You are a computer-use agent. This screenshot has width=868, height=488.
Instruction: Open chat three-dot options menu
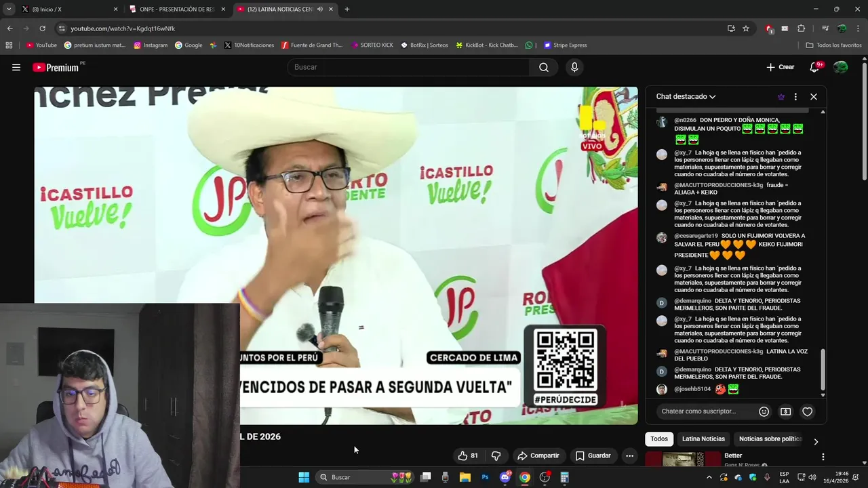pos(795,97)
